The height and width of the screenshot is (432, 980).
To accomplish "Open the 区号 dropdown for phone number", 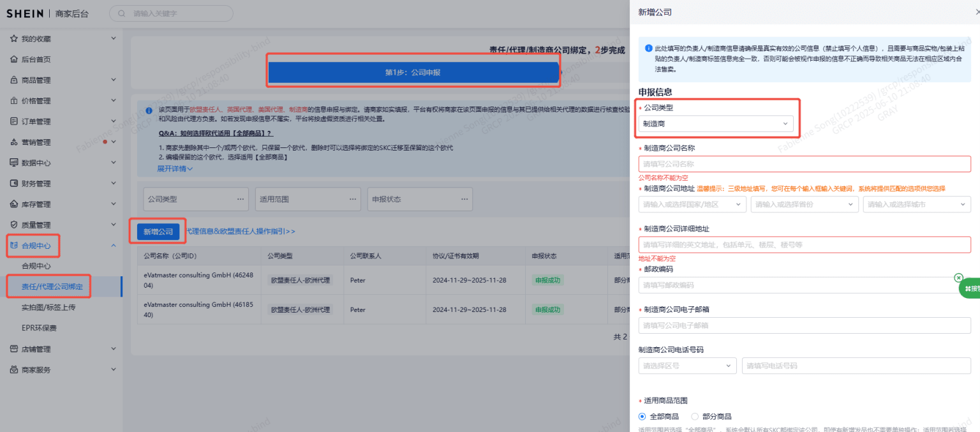I will click(x=687, y=366).
